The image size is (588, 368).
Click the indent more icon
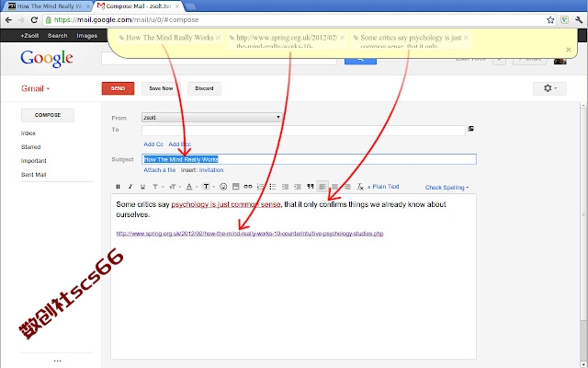coord(298,187)
